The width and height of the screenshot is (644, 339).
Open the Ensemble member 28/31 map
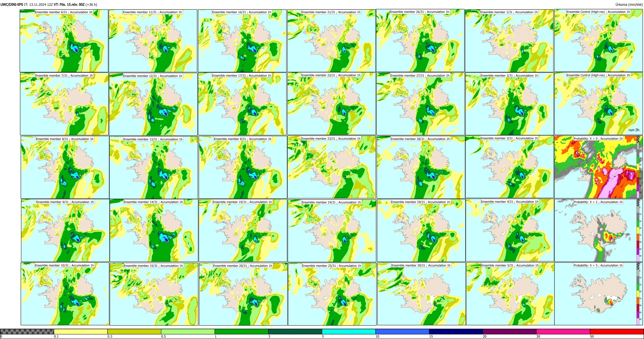421,167
